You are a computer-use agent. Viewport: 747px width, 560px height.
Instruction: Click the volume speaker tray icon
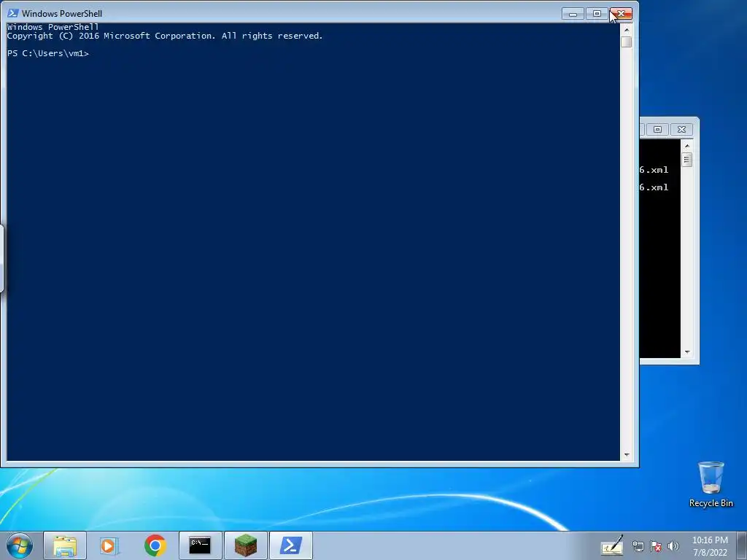click(673, 546)
